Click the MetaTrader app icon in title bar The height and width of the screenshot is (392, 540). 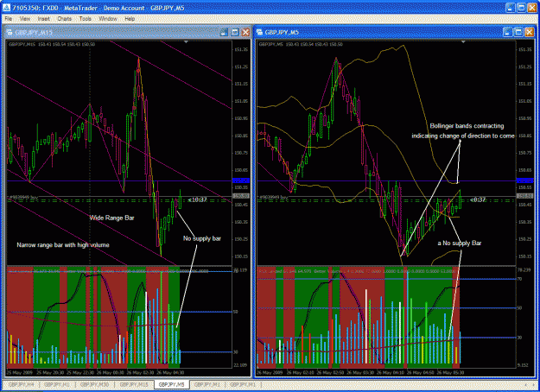tap(6, 8)
